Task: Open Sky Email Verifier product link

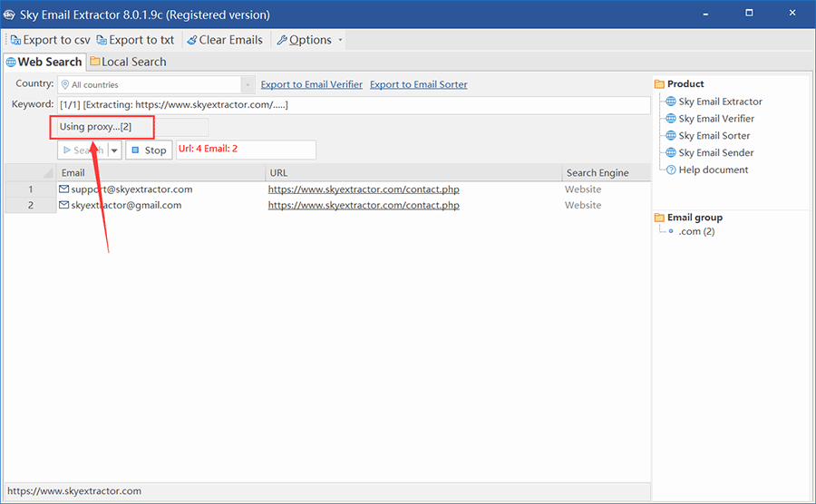Action: (716, 119)
